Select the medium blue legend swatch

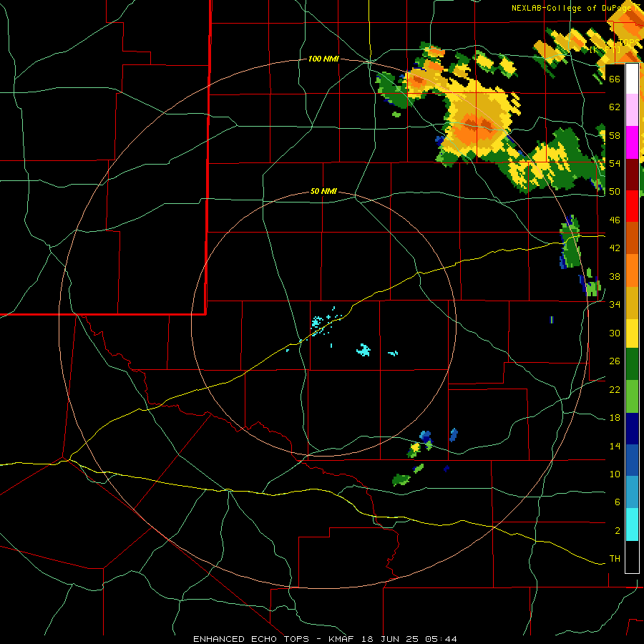[x=632, y=460]
